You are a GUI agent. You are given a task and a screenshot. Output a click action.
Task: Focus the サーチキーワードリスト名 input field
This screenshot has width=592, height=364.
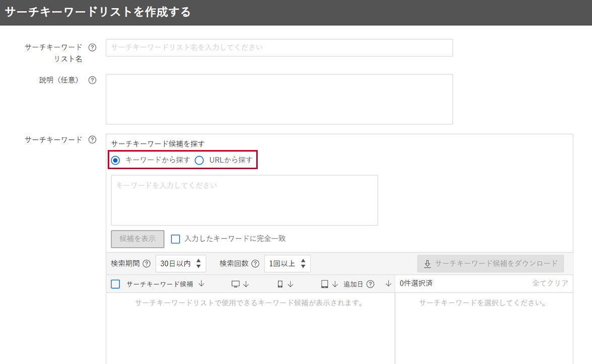279,48
